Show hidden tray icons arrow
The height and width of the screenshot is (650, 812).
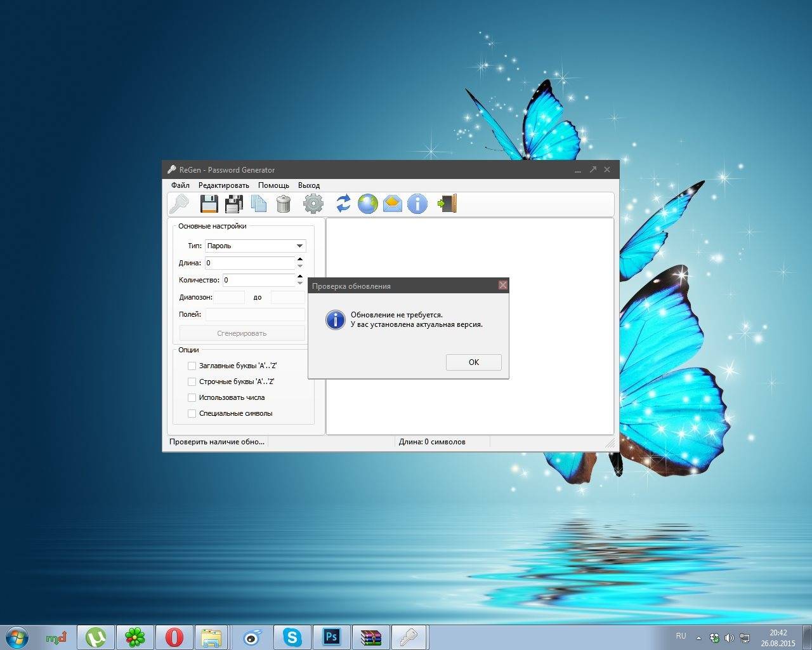pos(698,638)
